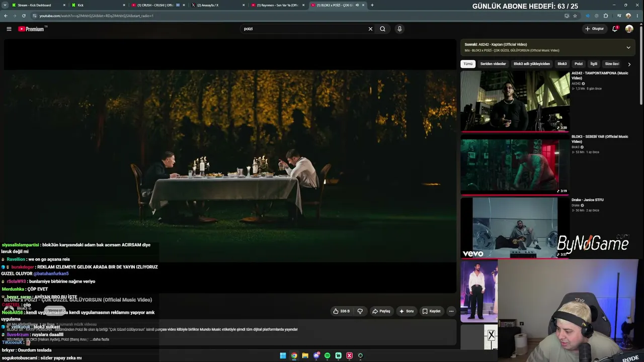This screenshot has height=362, width=644.
Task: Open the account avatar menu
Action: pyautogui.click(x=629, y=29)
